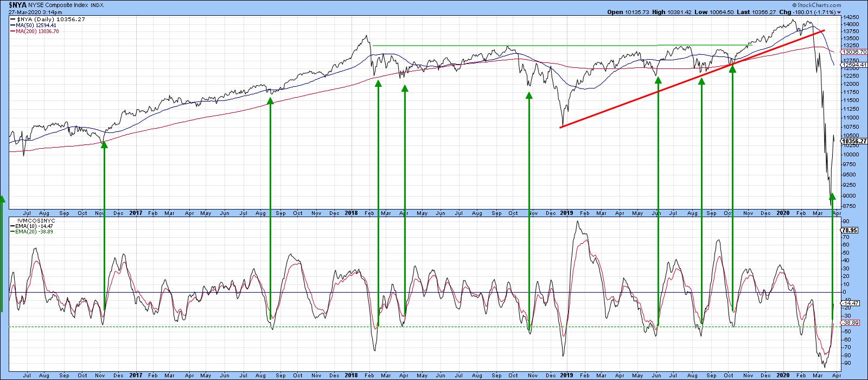Click the 13036.70 price axis label
The image size is (868, 380).
853,52
